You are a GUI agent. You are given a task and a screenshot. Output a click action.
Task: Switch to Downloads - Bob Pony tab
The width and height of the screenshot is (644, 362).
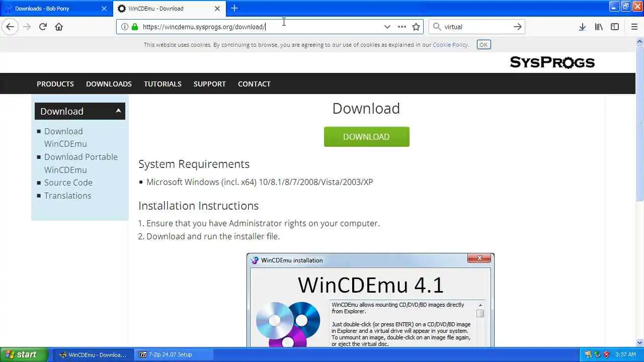tap(55, 9)
